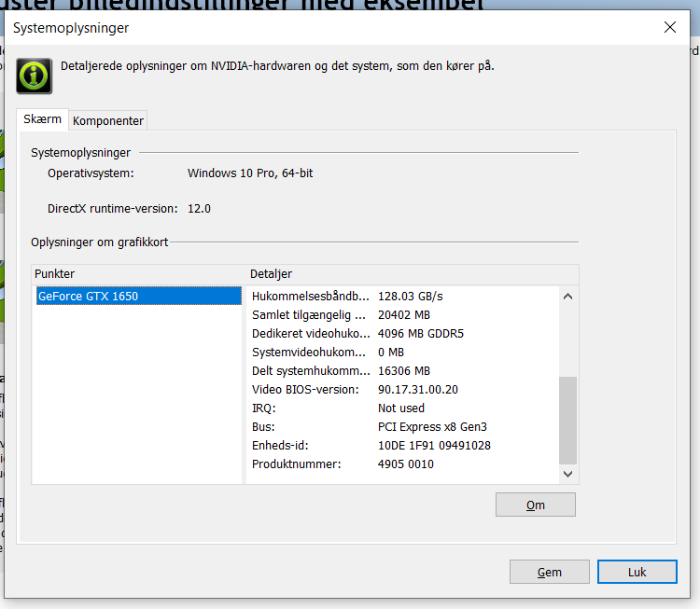The image size is (700, 609).
Task: Select the Produktnummer: 4905 0010 row
Action: [x=402, y=464]
